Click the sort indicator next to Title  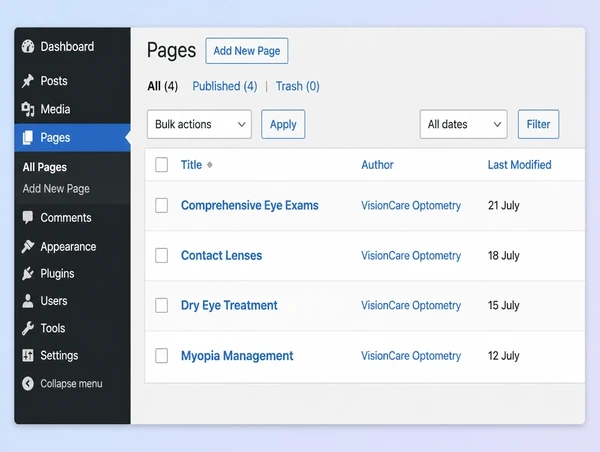210,165
